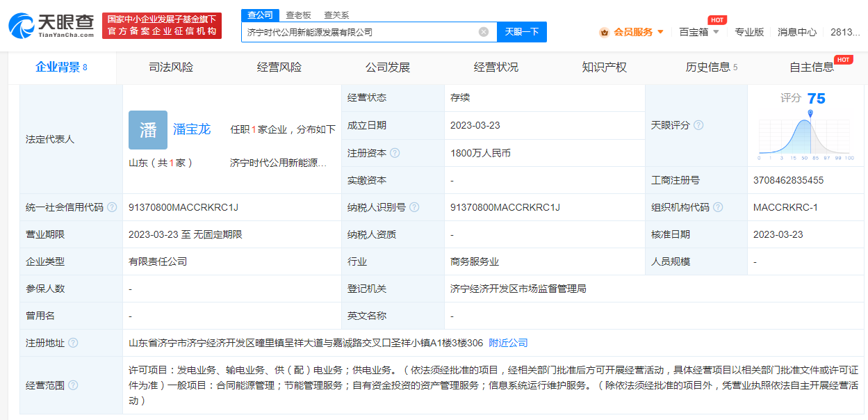The height and width of the screenshot is (420, 868).
Task: Click the 经营范围 description text
Action: pyautogui.click(x=494, y=385)
